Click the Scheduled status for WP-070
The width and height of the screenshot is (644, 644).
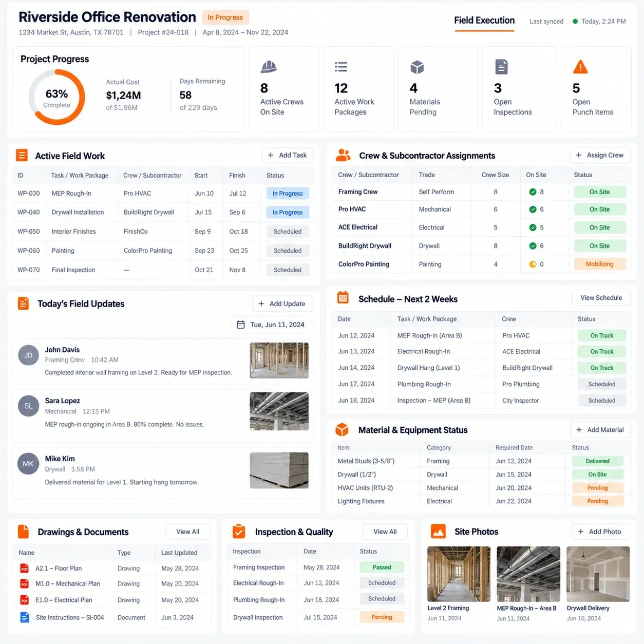pos(288,270)
